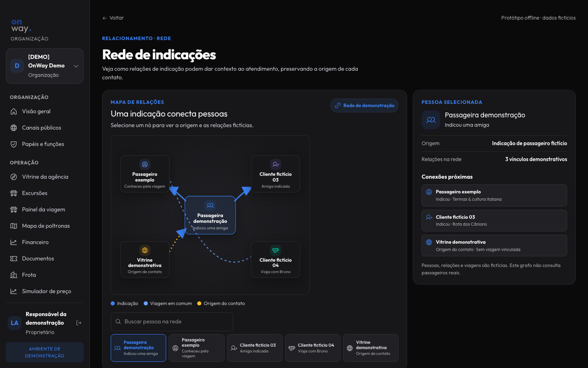The height and width of the screenshot is (368, 588).
Task: Click the yellow Origem do contato legend dot
Action: click(199, 303)
